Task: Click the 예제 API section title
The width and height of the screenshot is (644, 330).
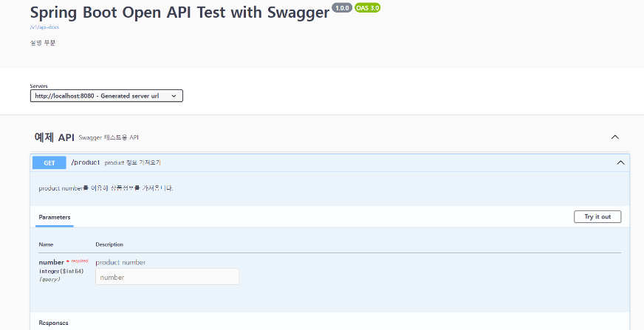Action: pyautogui.click(x=54, y=137)
